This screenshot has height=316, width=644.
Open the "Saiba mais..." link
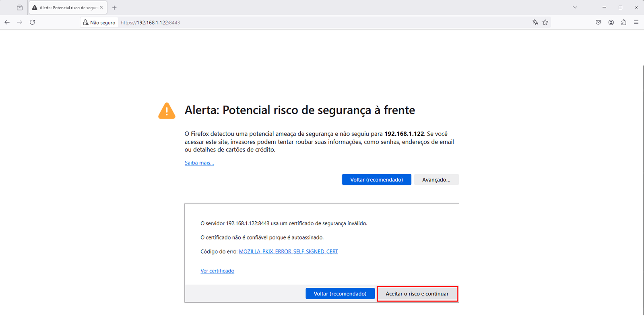click(x=199, y=163)
